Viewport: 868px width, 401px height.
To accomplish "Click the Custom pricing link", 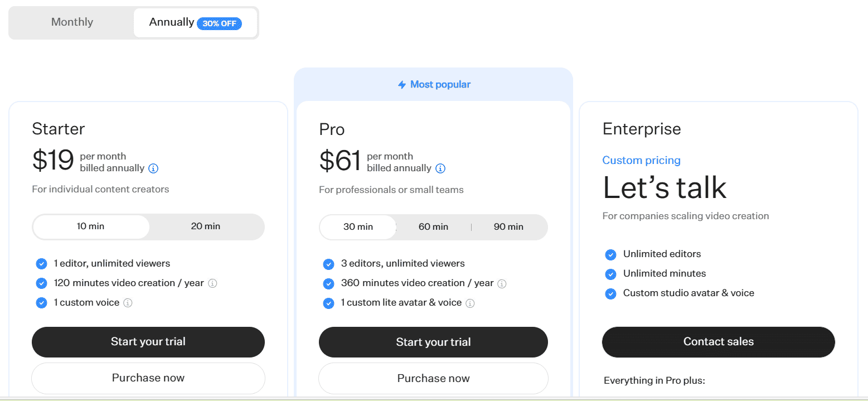I will click(x=642, y=161).
